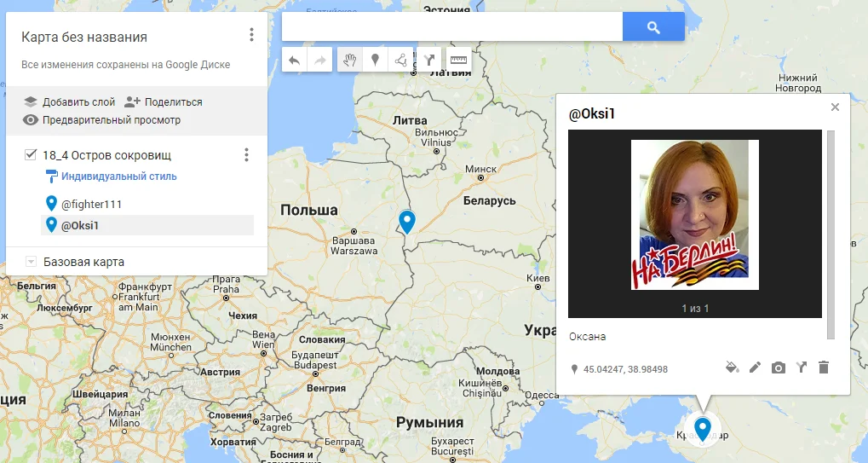Open the Оксана photo thumbnail
The height and width of the screenshot is (463, 868).
[695, 215]
